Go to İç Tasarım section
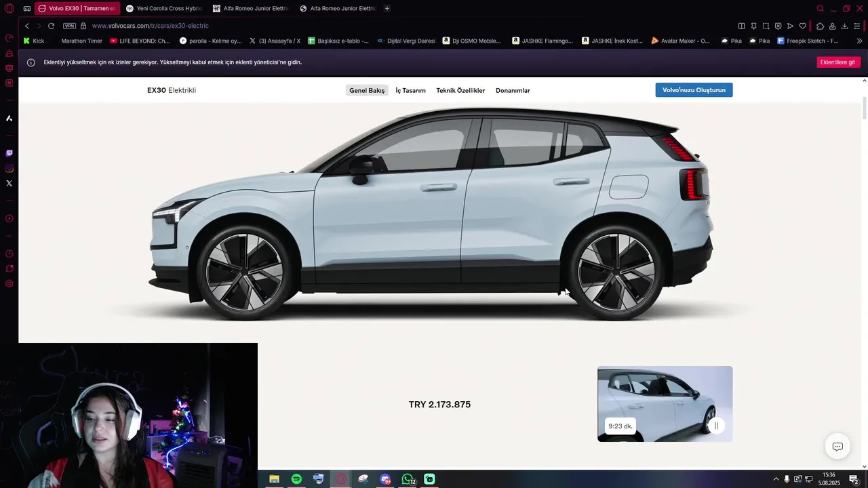 (x=410, y=90)
